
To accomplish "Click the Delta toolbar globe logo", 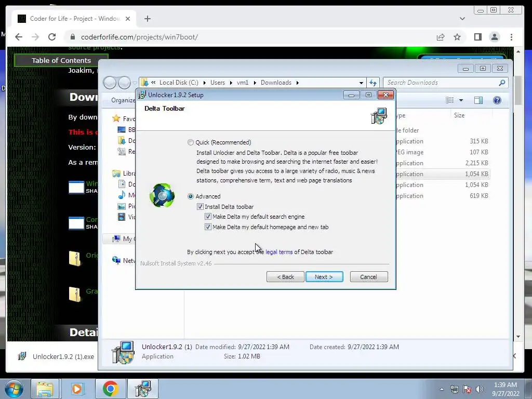I will [162, 195].
